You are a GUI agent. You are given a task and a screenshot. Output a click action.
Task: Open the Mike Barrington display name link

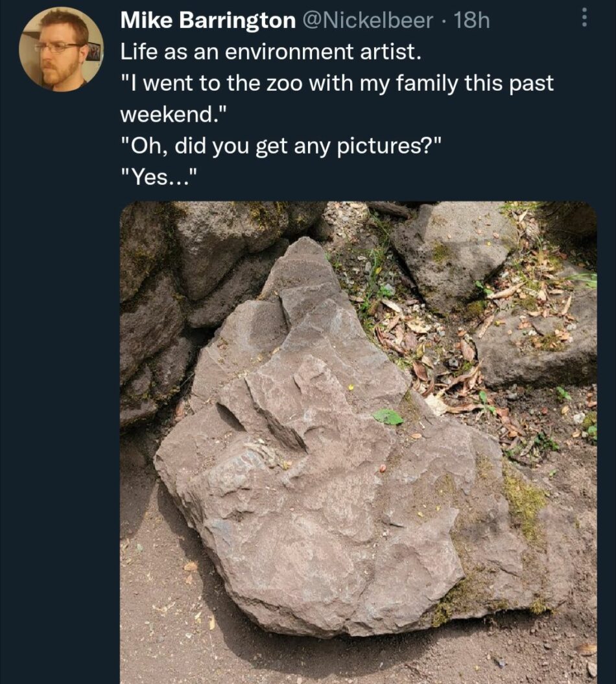click(208, 21)
